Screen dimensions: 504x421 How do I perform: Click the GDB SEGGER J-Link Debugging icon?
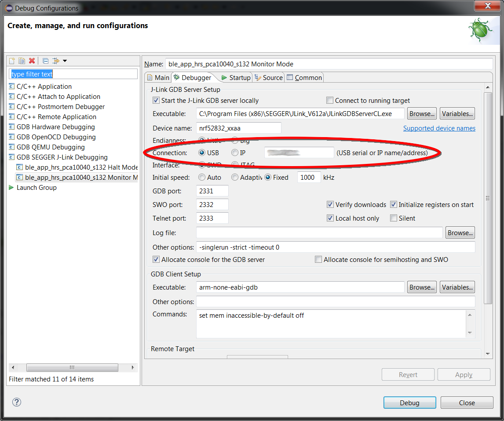[x=11, y=157]
